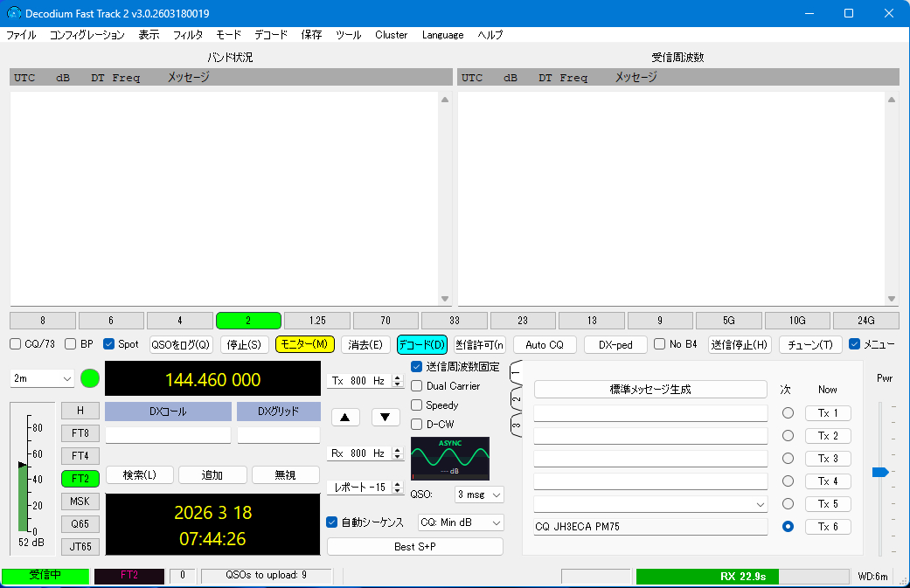The height and width of the screenshot is (588, 910).
Task: Select the FT2 mode button
Action: 80,479
